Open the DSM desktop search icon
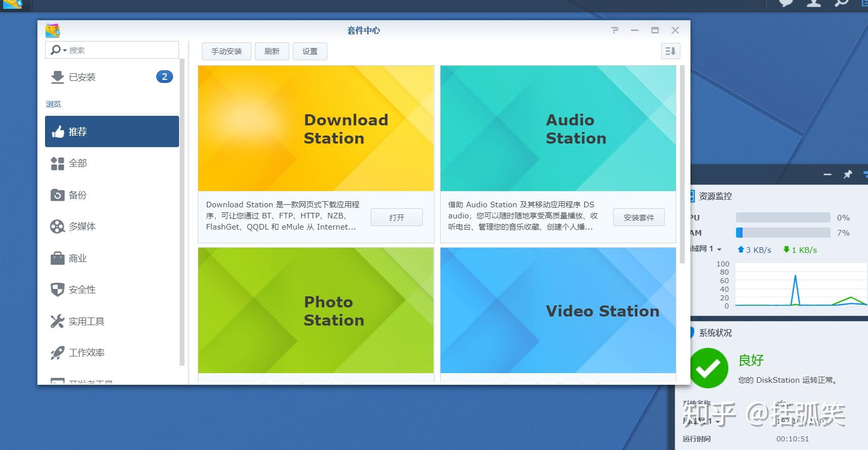The width and height of the screenshot is (868, 450). (x=841, y=3)
